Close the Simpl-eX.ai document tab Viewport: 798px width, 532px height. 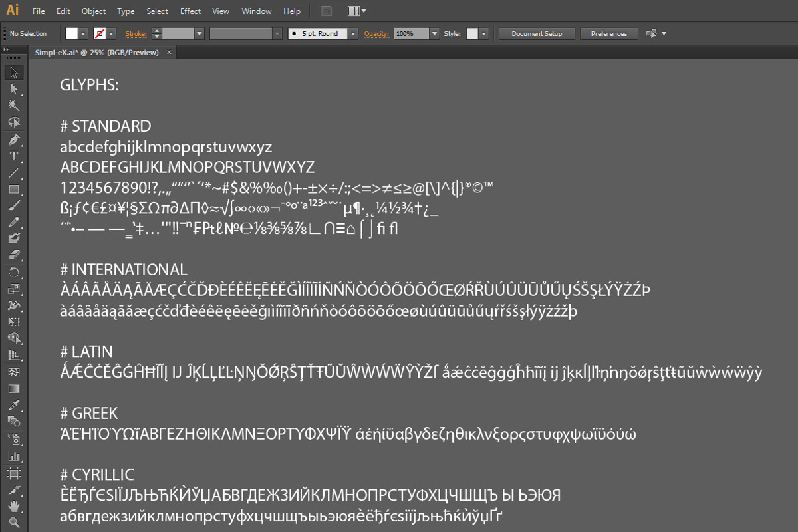(x=169, y=52)
